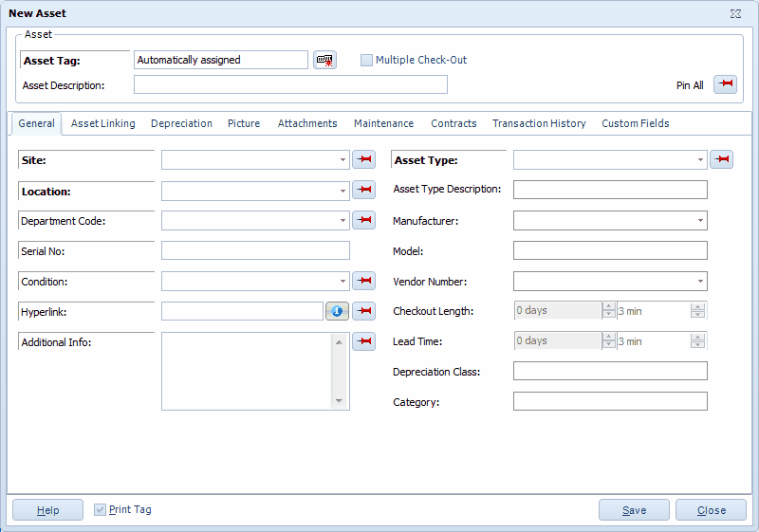This screenshot has height=532, width=759.
Task: Focus the Serial No input field
Action: click(255, 250)
